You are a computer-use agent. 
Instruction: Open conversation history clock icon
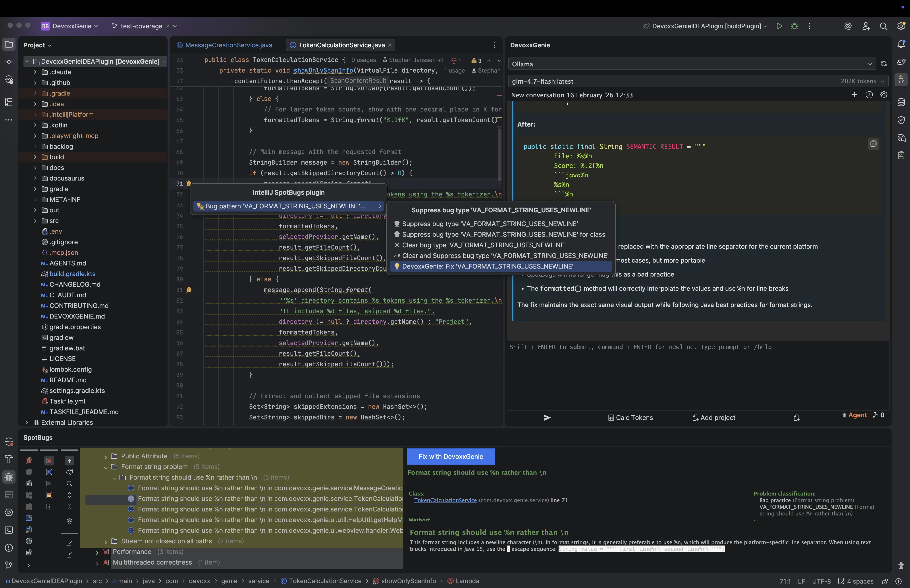869,95
